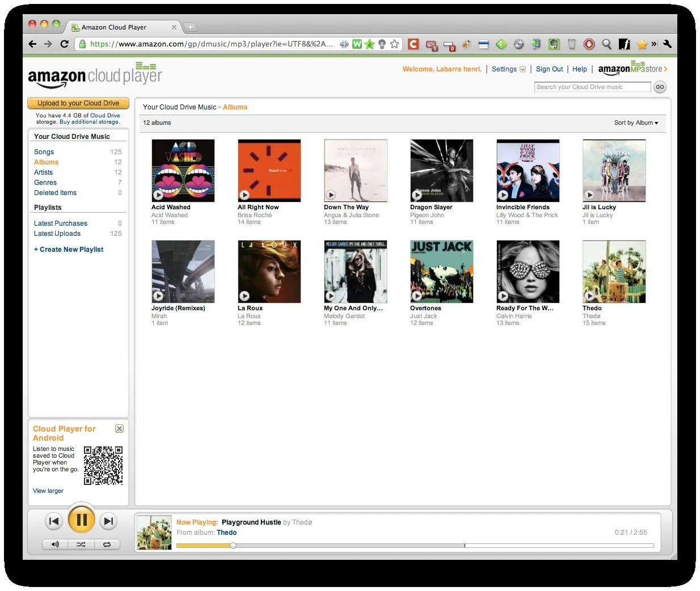
Task: Open the Latest Uploads playlist
Action: 57,234
